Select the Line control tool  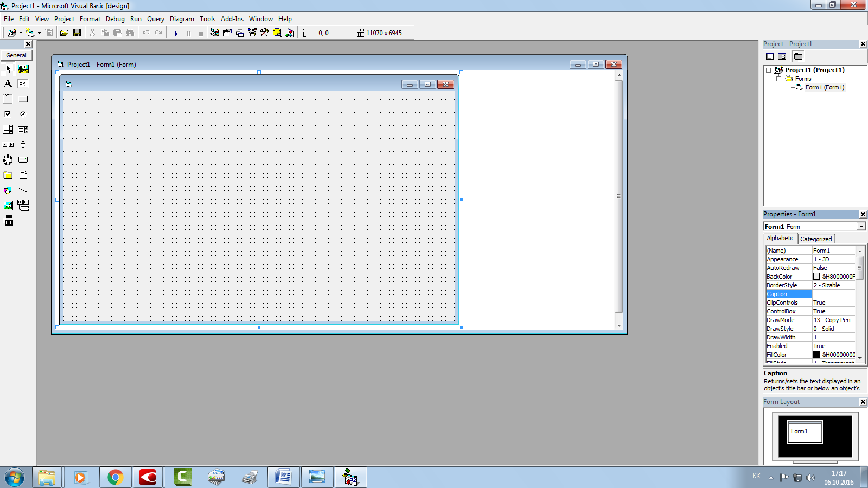tap(23, 190)
